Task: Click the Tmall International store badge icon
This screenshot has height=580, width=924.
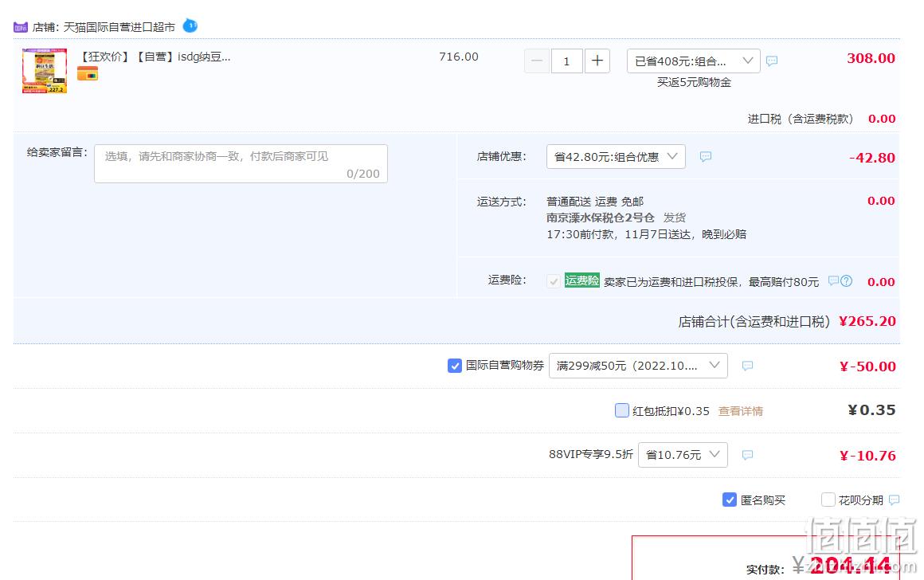Action: pos(21,27)
